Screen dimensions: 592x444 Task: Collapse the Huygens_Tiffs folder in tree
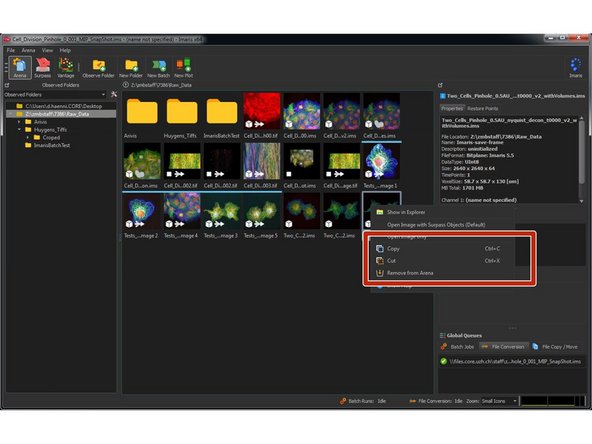pos(19,130)
